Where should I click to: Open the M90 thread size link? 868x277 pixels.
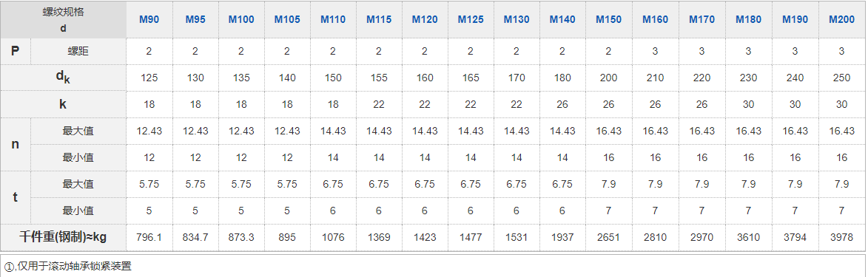click(x=149, y=19)
